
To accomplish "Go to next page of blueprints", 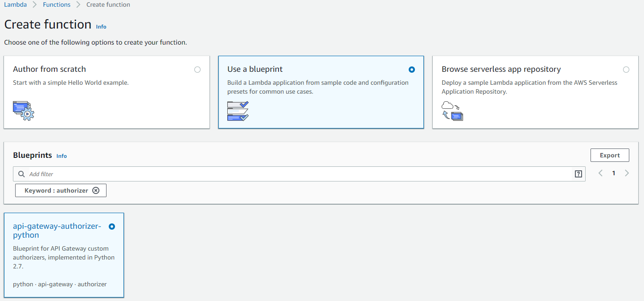I will point(627,173).
